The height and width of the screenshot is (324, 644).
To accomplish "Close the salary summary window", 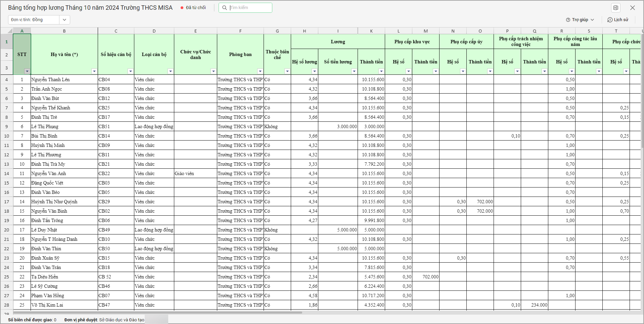I will point(632,8).
